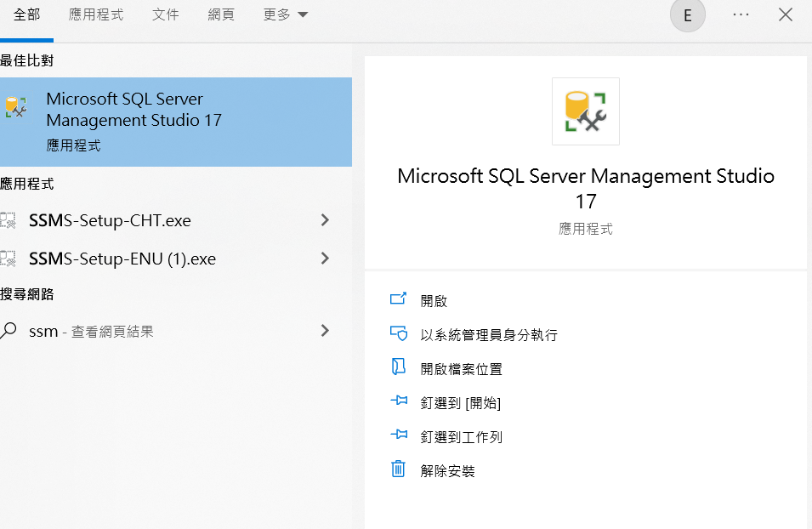Open the 更多 (More) filter dropdown
The image size is (812, 529).
(286, 14)
